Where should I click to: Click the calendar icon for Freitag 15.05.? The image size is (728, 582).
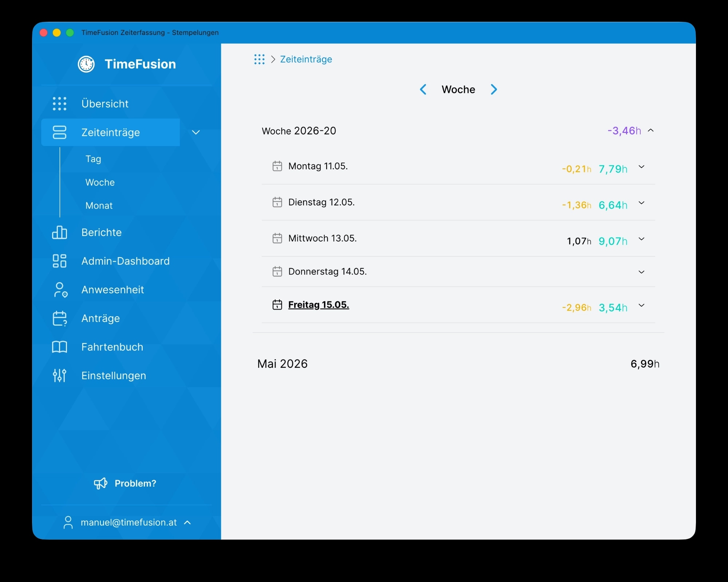coord(277,305)
